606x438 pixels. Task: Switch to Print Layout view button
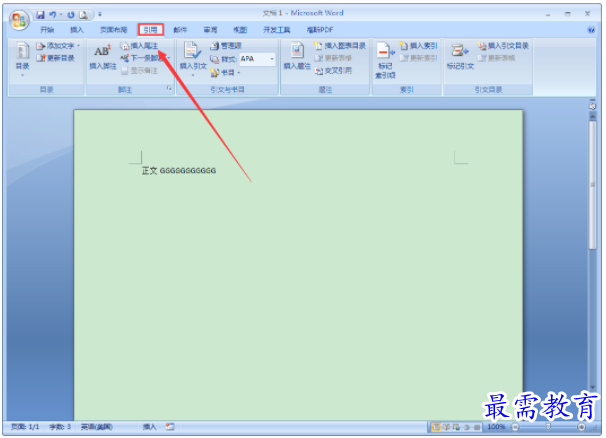tap(436, 427)
